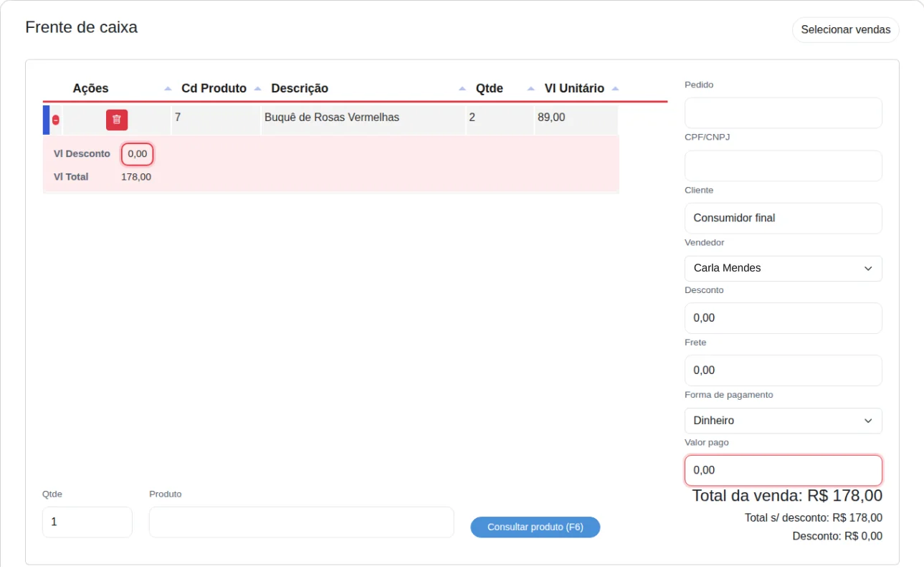Edit the Vl Desconto field in row
Viewport: 924px width, 584px height.
click(x=137, y=154)
